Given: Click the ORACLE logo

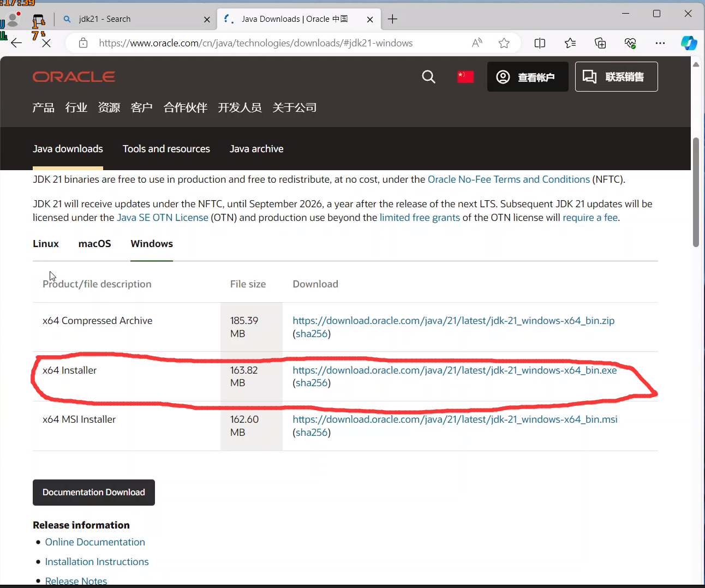Looking at the screenshot, I should (x=74, y=77).
